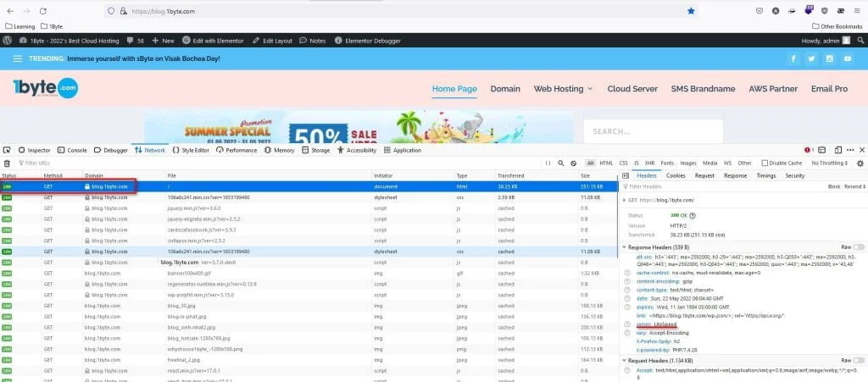Image resolution: width=868 pixels, height=382 pixels.
Task: Reload the page with refresh icon
Action: [x=42, y=11]
